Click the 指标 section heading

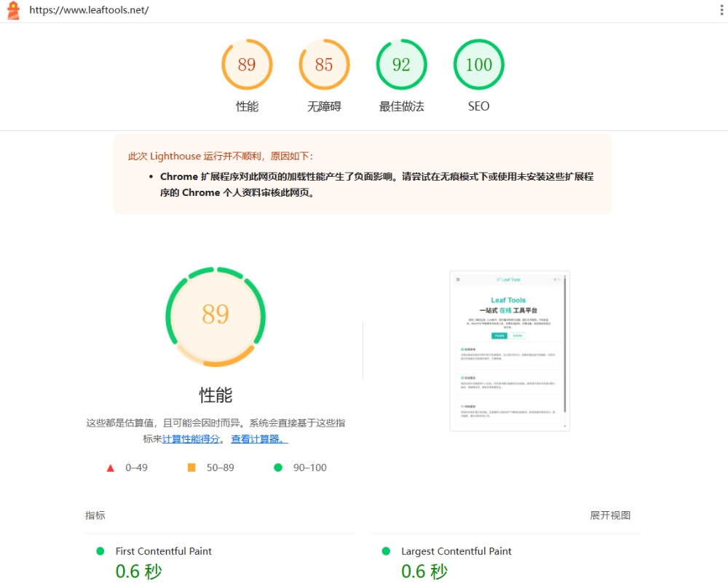pyautogui.click(x=95, y=516)
